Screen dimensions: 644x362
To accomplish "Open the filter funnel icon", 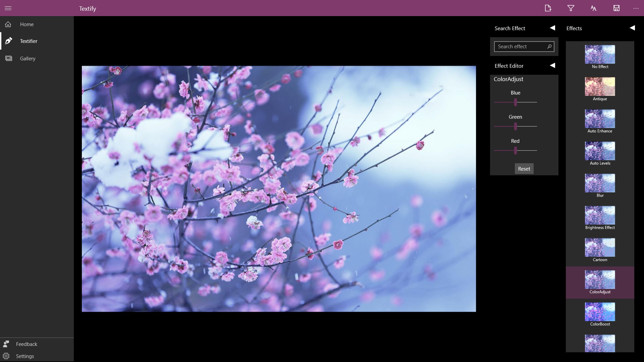I will (571, 8).
